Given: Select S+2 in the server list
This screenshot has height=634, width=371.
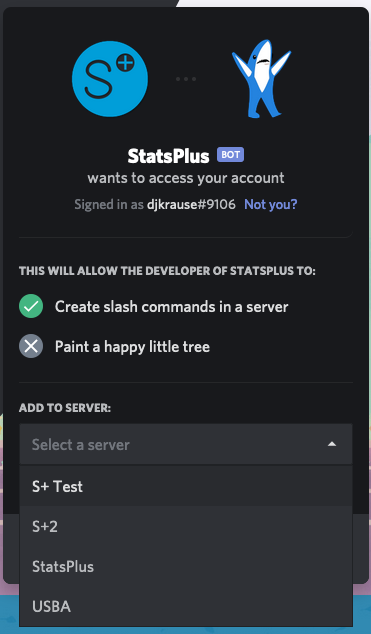Looking at the screenshot, I should click(x=186, y=526).
